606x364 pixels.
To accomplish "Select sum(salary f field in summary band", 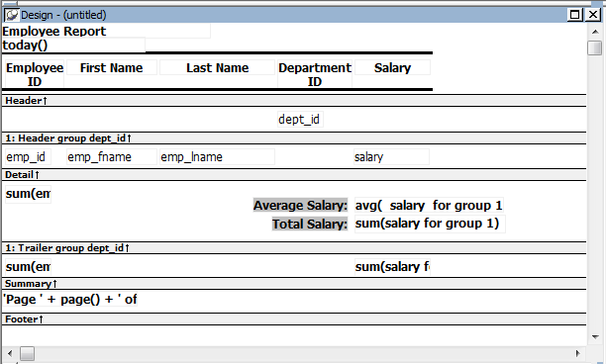I will tap(392, 266).
